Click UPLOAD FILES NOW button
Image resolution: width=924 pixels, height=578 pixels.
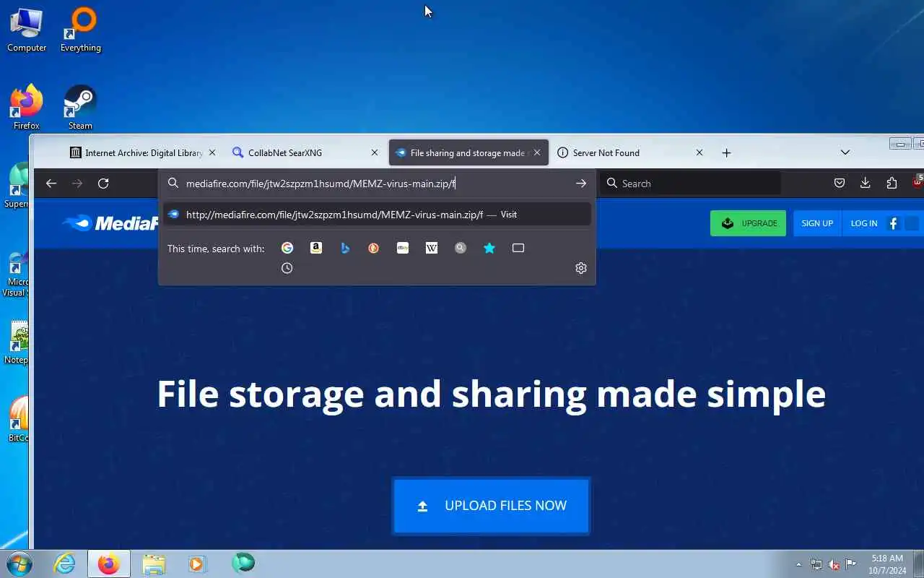[x=492, y=506]
